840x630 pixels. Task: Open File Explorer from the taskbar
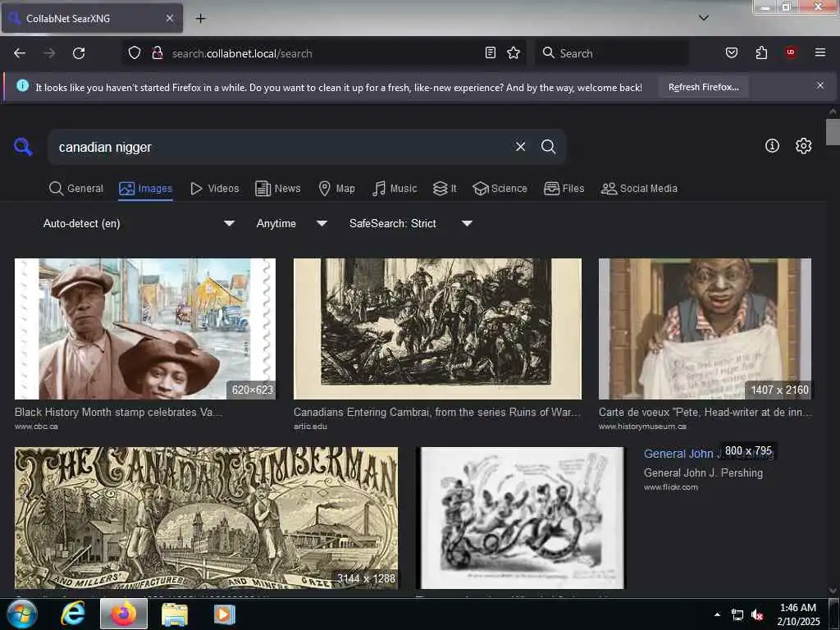175,614
